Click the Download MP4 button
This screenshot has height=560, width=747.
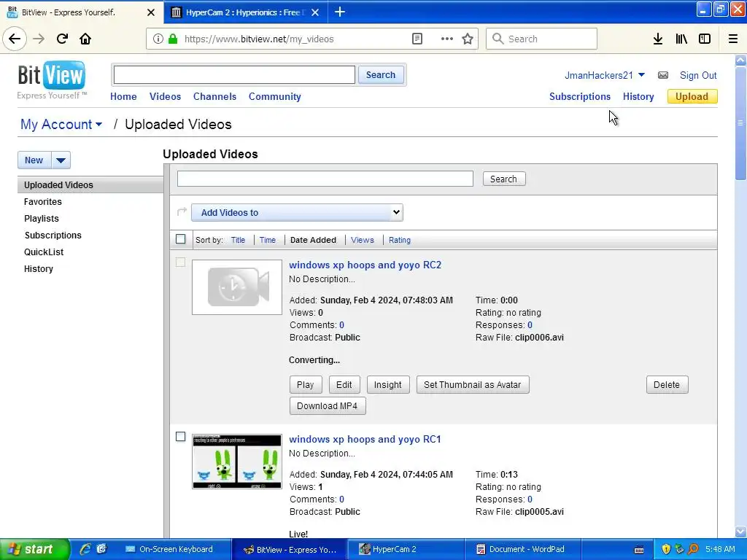(x=328, y=405)
